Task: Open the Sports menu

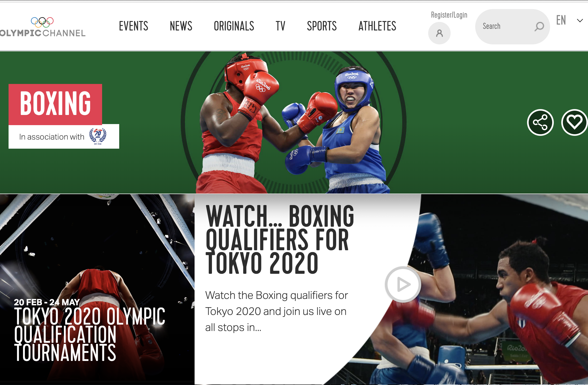Action: pos(322,26)
